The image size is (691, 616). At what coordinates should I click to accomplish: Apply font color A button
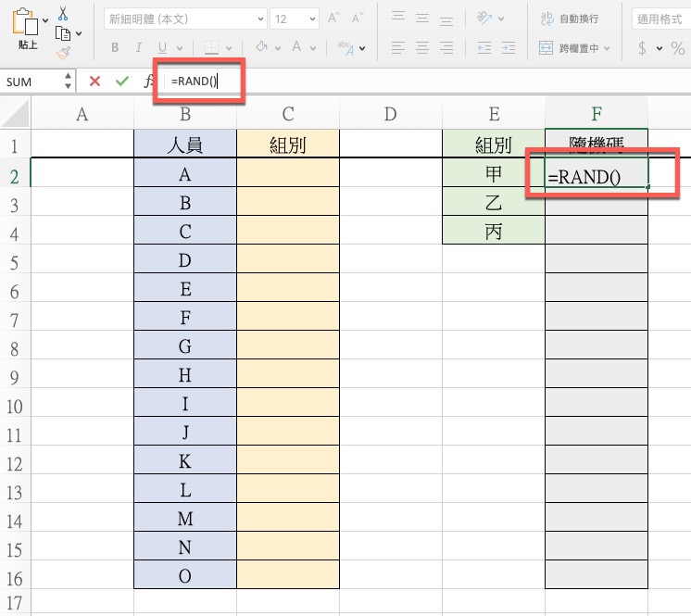coord(296,46)
